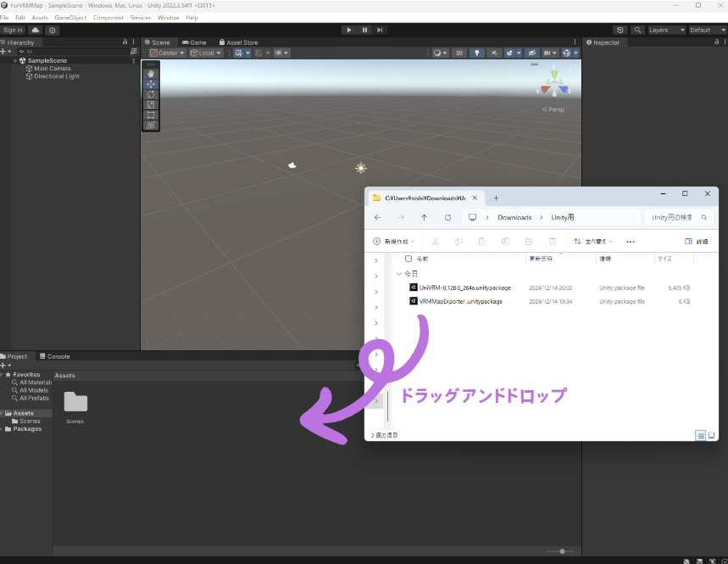
Task: Select Packages folder in Project tree
Action: coord(27,429)
